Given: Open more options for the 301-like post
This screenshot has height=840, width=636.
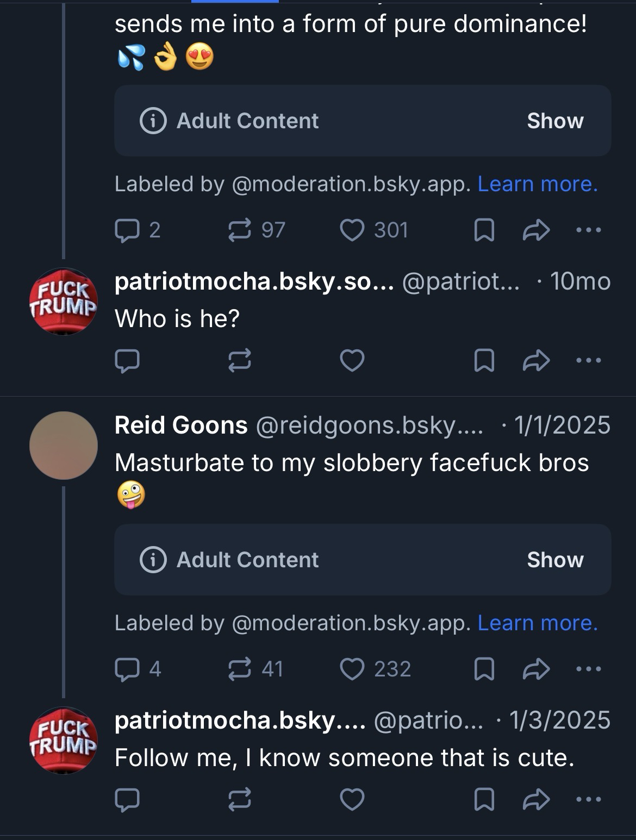Looking at the screenshot, I should tap(589, 230).
